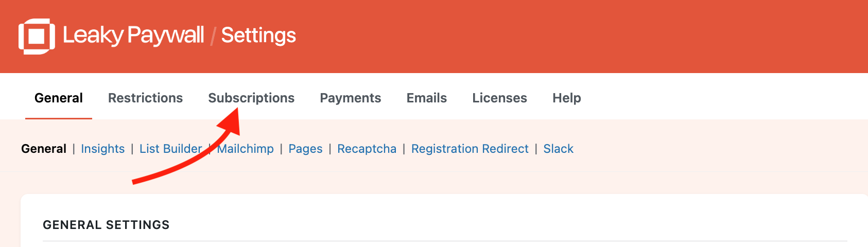The image size is (868, 247).
Task: Go to Registration Redirect settings
Action: pyautogui.click(x=470, y=149)
